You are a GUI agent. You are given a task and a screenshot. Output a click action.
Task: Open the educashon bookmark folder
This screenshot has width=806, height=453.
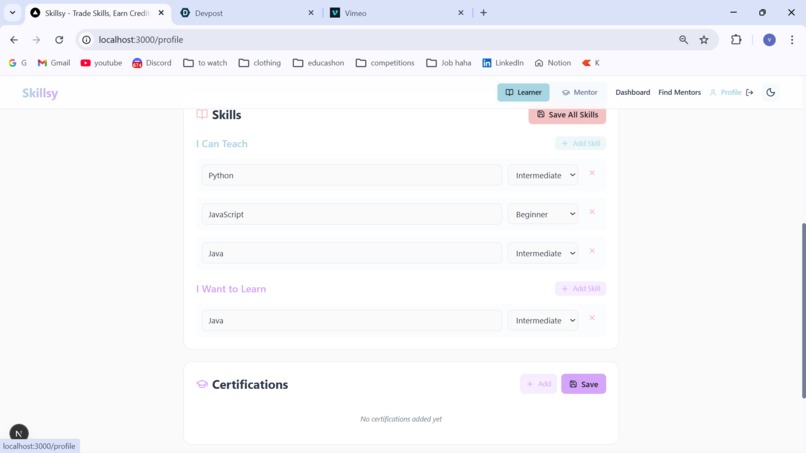click(x=318, y=63)
